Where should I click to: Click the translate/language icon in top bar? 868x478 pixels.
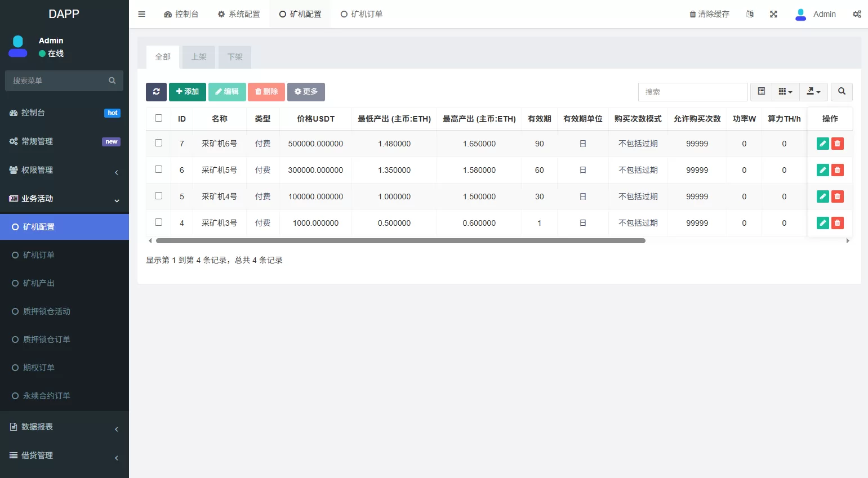coord(750,14)
